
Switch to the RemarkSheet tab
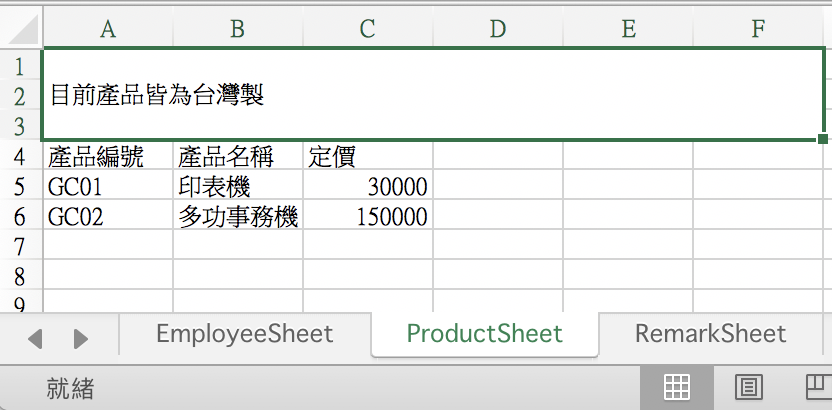pyautogui.click(x=710, y=334)
